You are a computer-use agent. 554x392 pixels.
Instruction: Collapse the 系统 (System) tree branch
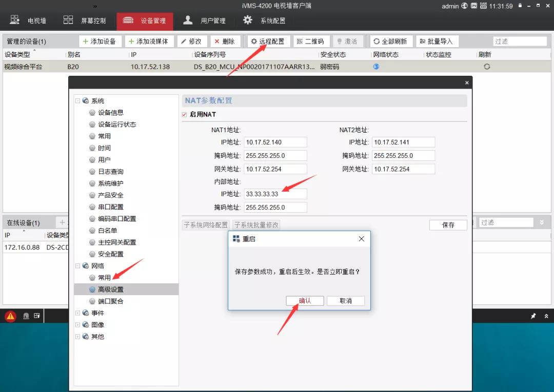tap(78, 100)
